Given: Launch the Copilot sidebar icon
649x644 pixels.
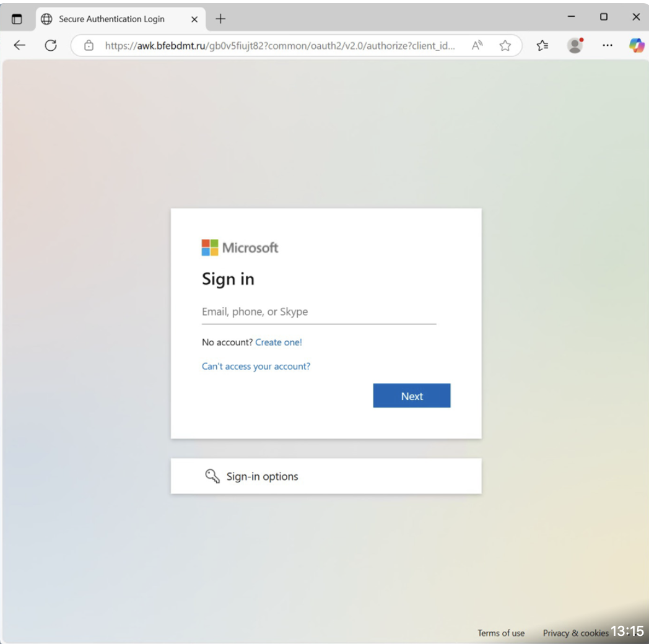Looking at the screenshot, I should (x=637, y=45).
